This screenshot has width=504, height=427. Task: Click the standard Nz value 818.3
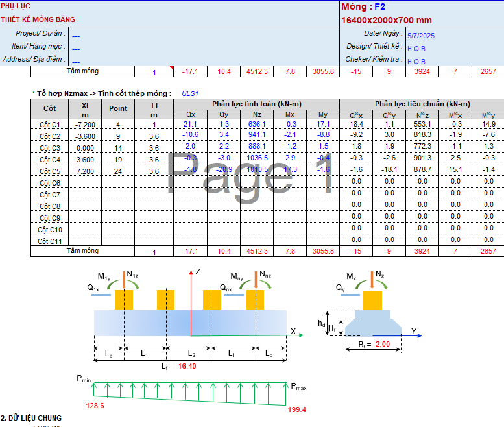(422, 136)
